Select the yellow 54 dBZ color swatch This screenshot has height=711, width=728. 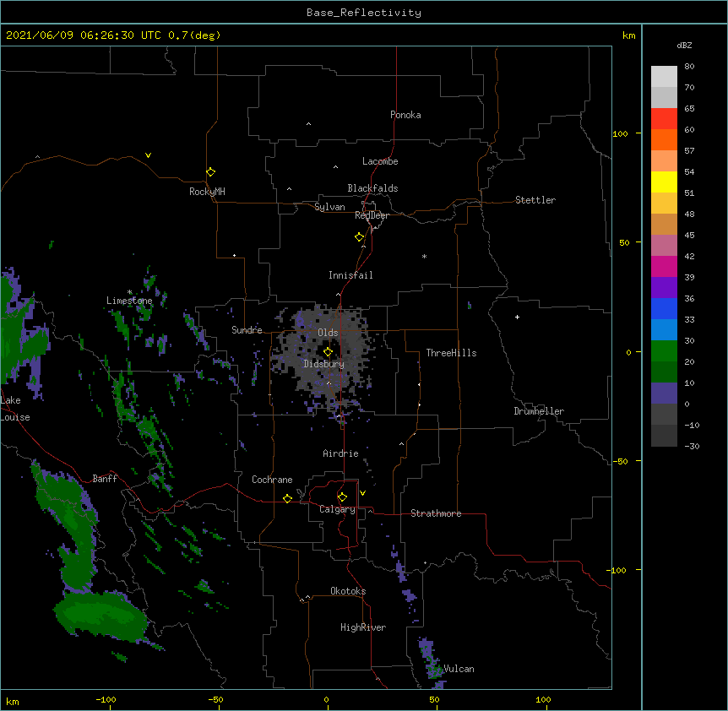click(664, 182)
